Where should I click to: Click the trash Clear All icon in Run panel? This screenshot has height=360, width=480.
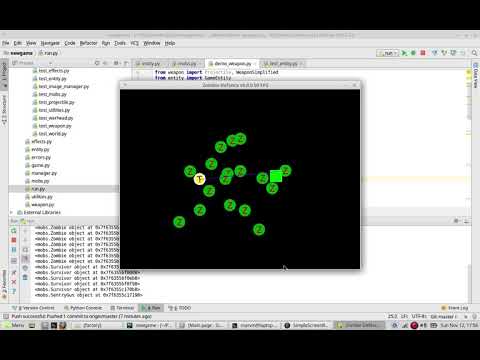[25, 277]
